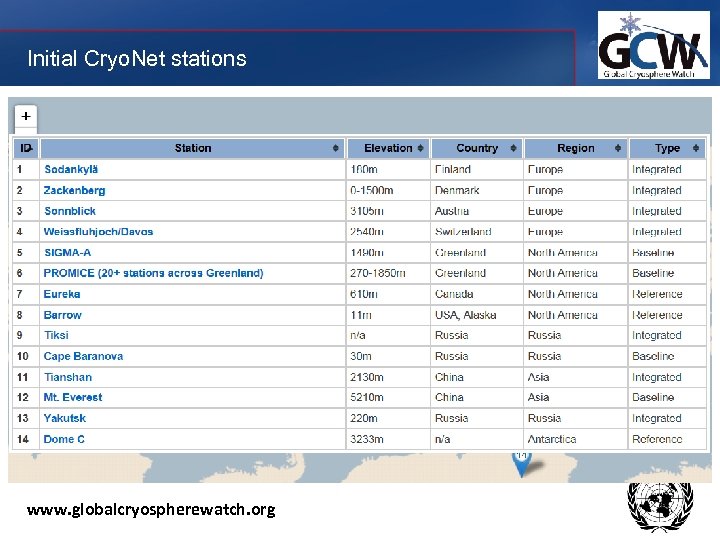Select the '2130m' elevation cell
Image resolution: width=720 pixels, height=540 pixels.
tap(388, 377)
